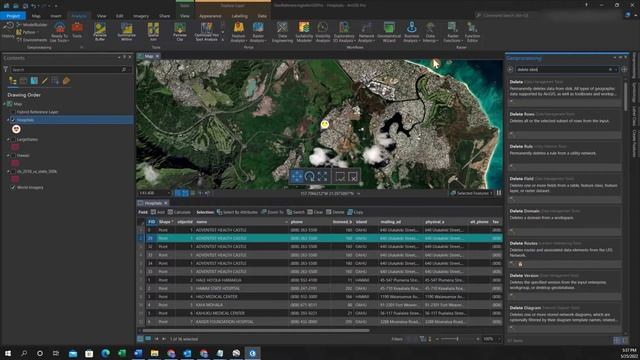Pause map drawing
This screenshot has height=360, width=640.
[499, 193]
